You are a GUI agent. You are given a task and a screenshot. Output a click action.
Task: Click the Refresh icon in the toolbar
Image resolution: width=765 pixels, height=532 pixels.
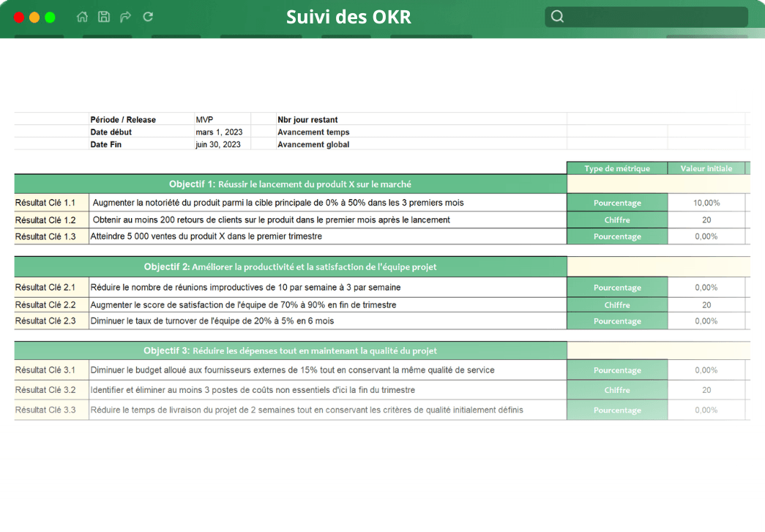point(147,16)
